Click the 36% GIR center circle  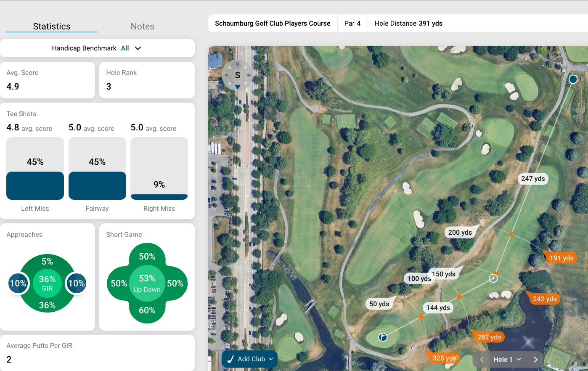(48, 283)
